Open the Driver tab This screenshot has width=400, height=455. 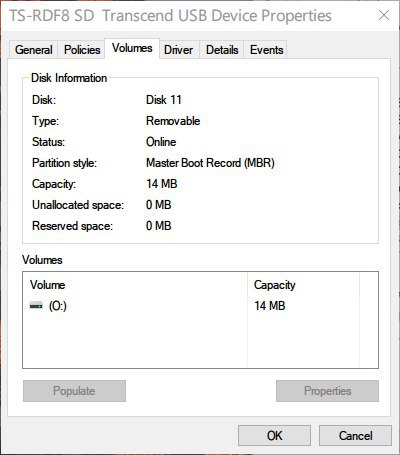179,50
